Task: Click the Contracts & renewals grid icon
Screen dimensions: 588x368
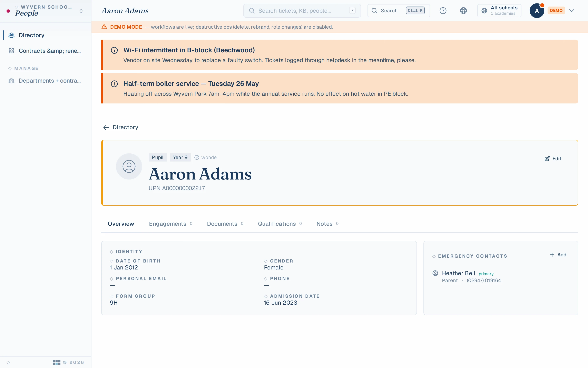Action: tap(11, 51)
